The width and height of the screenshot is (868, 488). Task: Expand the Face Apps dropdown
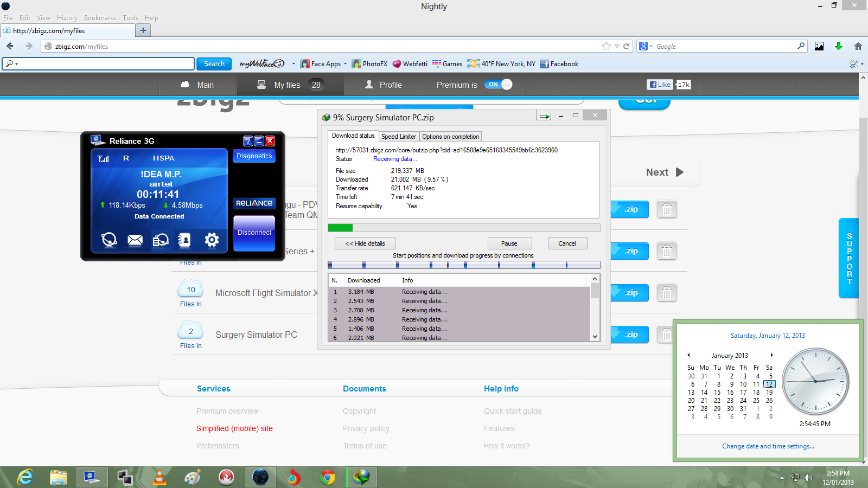[345, 64]
